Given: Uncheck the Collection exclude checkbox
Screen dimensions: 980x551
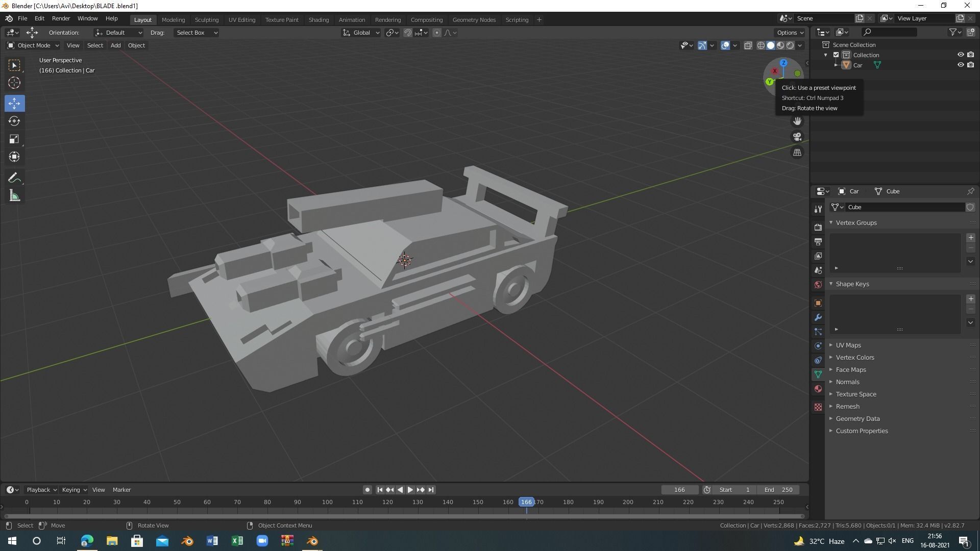Looking at the screenshot, I should click(836, 55).
